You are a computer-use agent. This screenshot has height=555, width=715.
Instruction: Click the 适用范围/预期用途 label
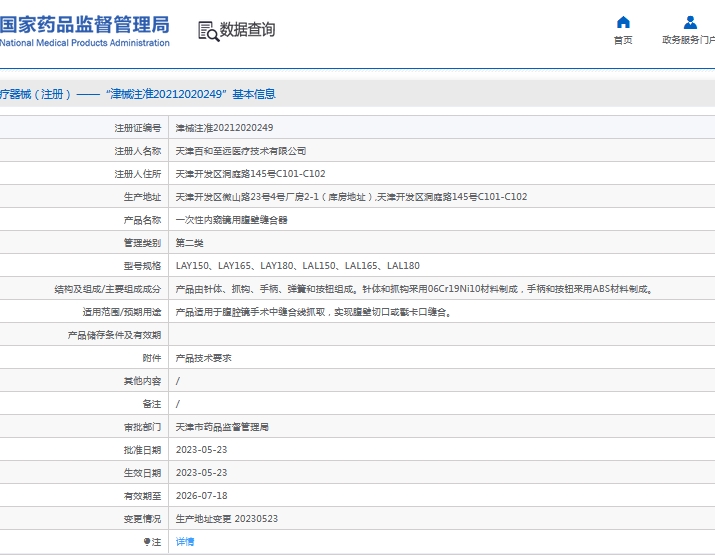click(122, 312)
